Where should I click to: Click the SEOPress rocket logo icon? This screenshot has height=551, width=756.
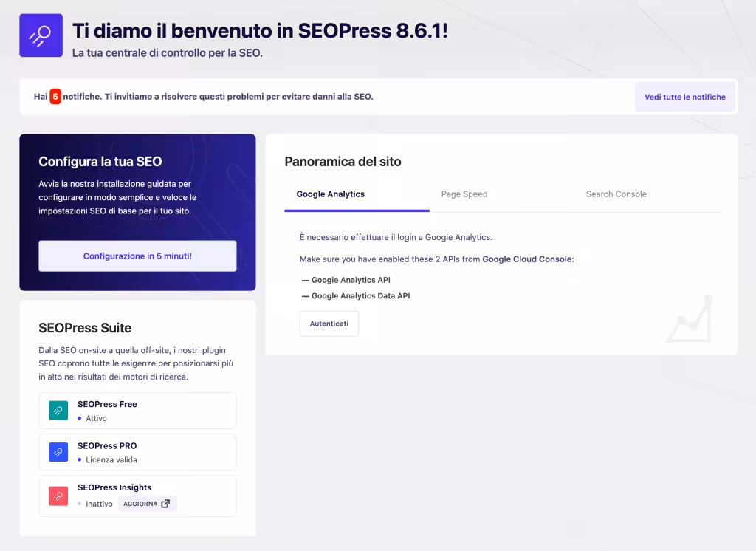click(41, 35)
